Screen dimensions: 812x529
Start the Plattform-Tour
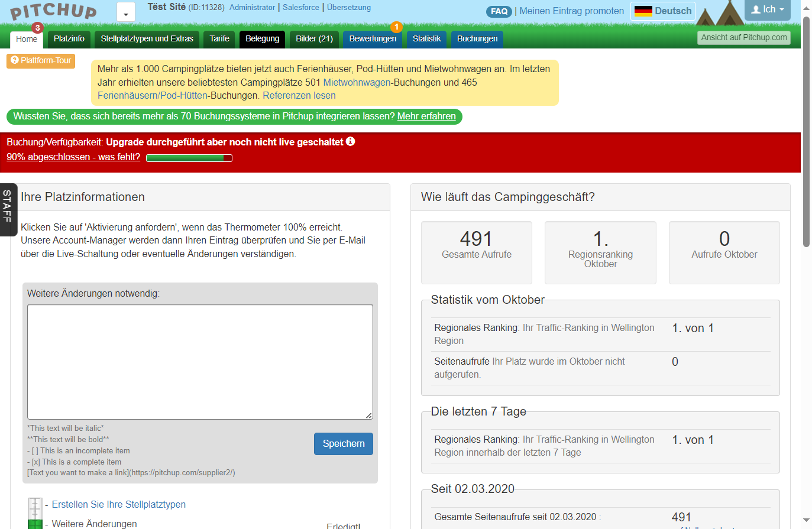click(x=41, y=61)
